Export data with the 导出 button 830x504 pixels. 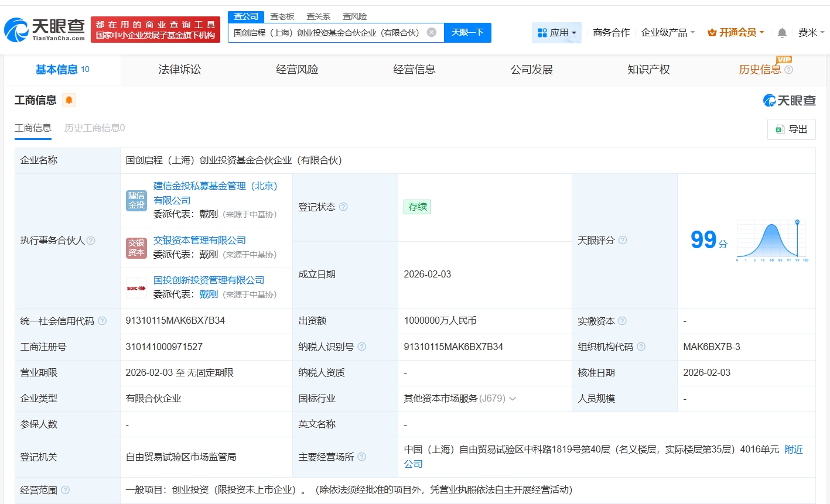(x=791, y=129)
